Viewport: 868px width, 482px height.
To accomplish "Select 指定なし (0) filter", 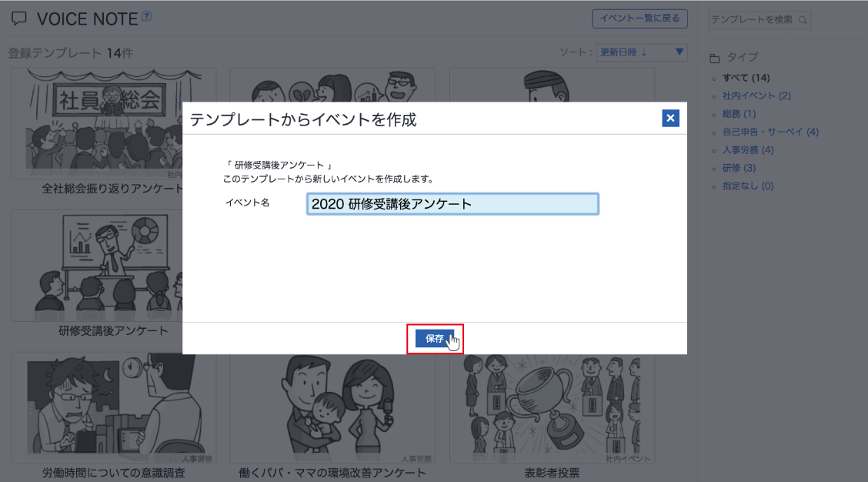I will (748, 186).
